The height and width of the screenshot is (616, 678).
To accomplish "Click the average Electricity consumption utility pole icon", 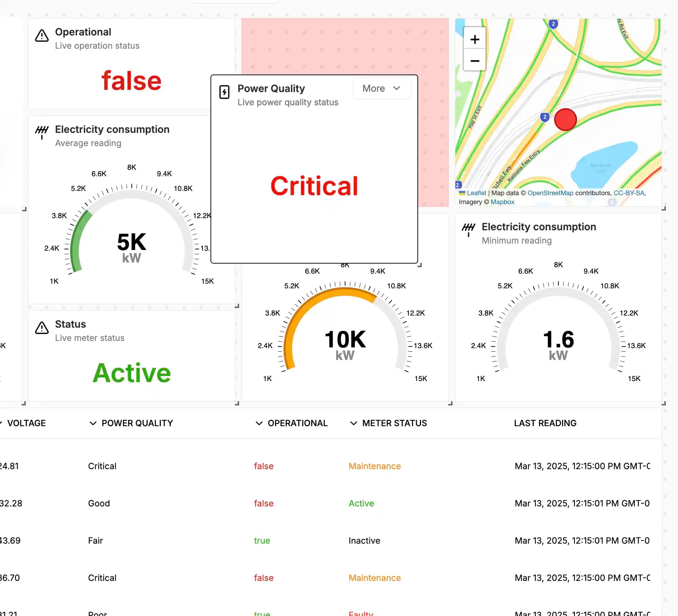I will pyautogui.click(x=42, y=131).
